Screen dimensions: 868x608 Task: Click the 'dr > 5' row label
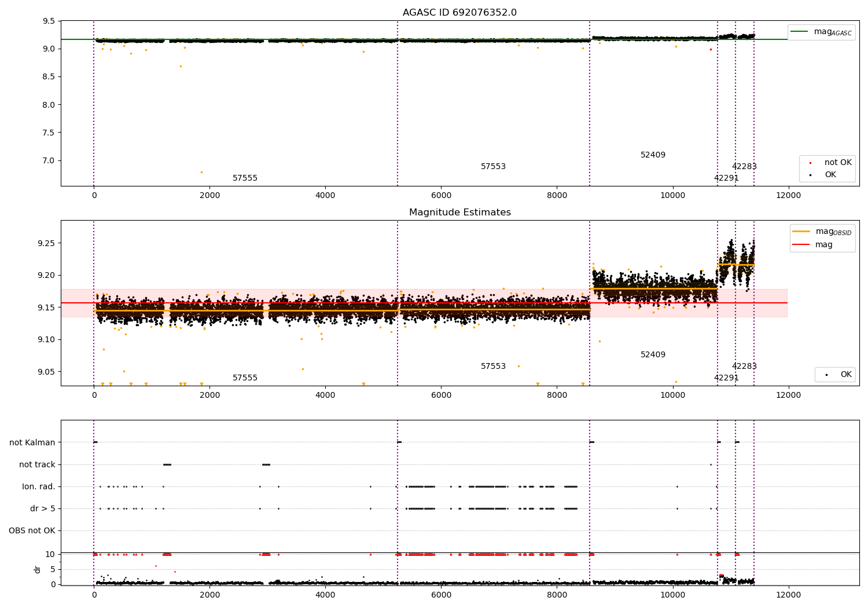click(43, 508)
